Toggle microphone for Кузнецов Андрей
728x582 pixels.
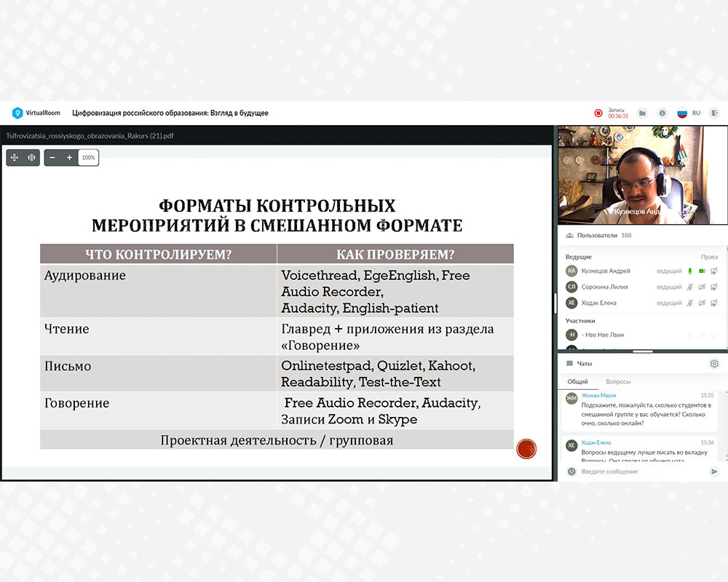tap(690, 271)
